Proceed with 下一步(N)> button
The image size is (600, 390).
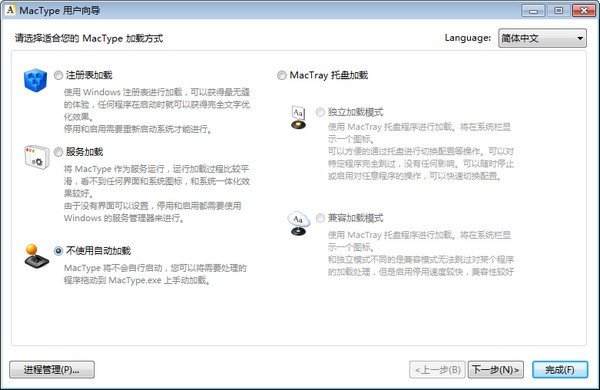(x=496, y=370)
